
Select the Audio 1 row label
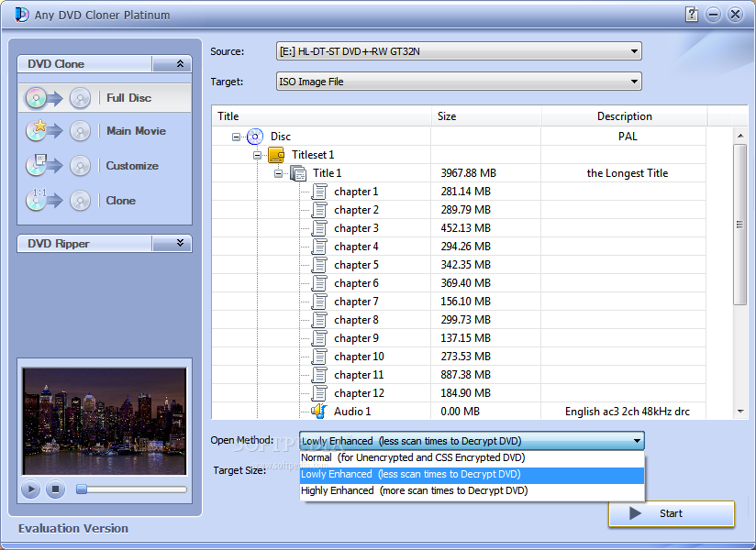(352, 412)
